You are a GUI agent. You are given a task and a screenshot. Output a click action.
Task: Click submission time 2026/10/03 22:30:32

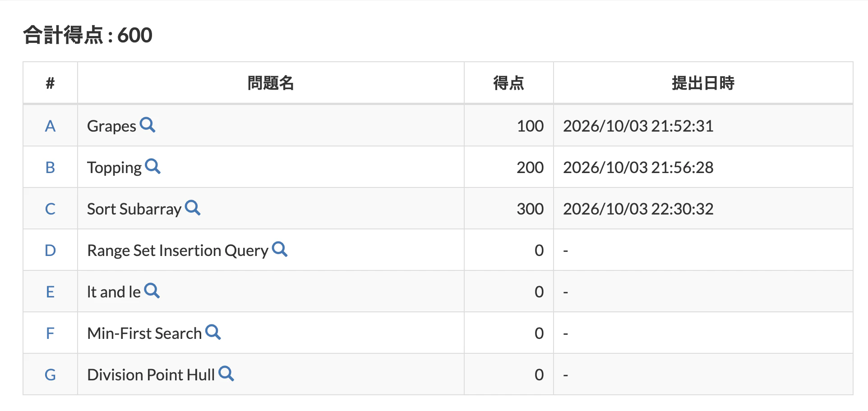638,209
